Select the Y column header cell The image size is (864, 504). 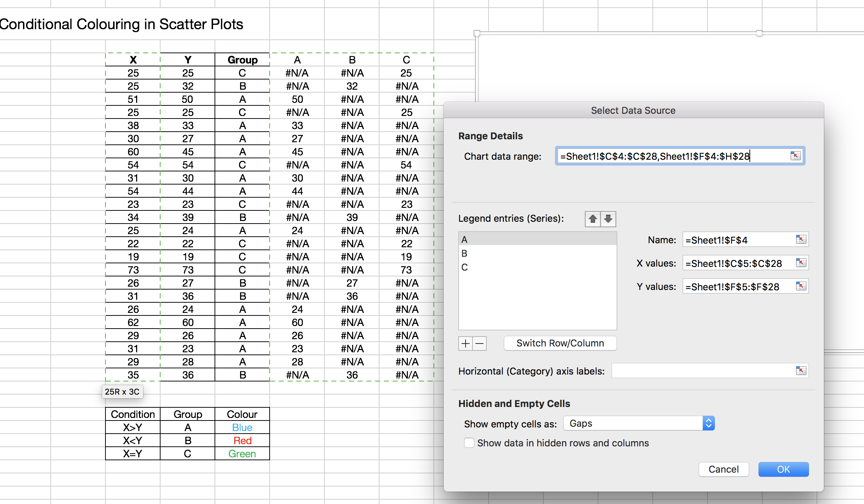pyautogui.click(x=188, y=60)
